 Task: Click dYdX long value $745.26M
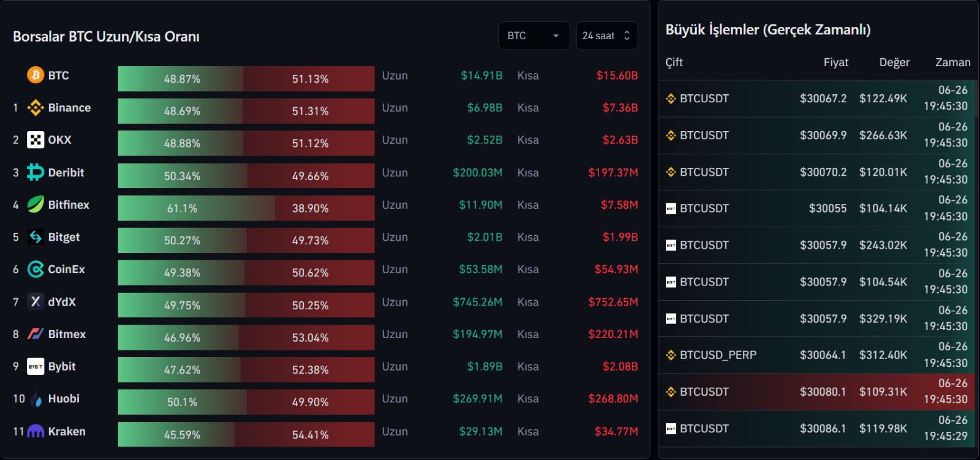(478, 302)
